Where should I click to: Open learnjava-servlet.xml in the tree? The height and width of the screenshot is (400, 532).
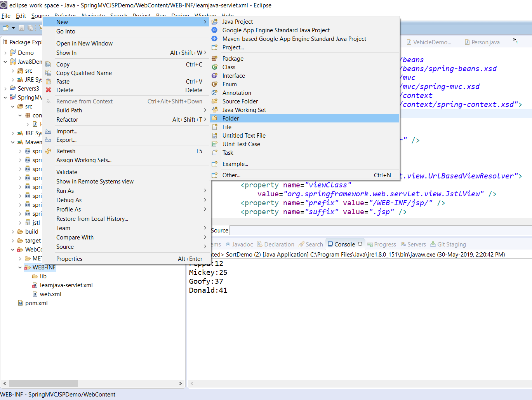[66, 285]
